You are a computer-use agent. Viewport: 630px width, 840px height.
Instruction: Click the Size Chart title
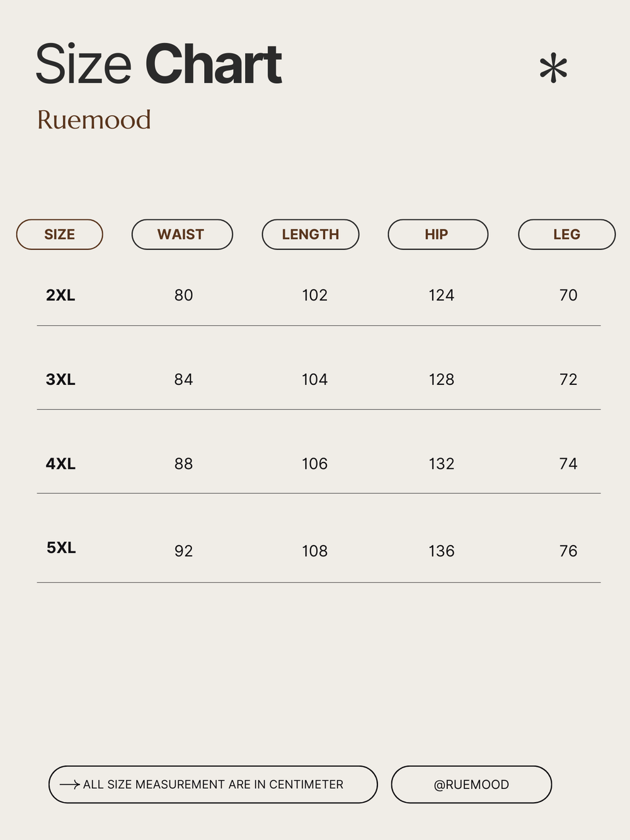[x=158, y=64]
